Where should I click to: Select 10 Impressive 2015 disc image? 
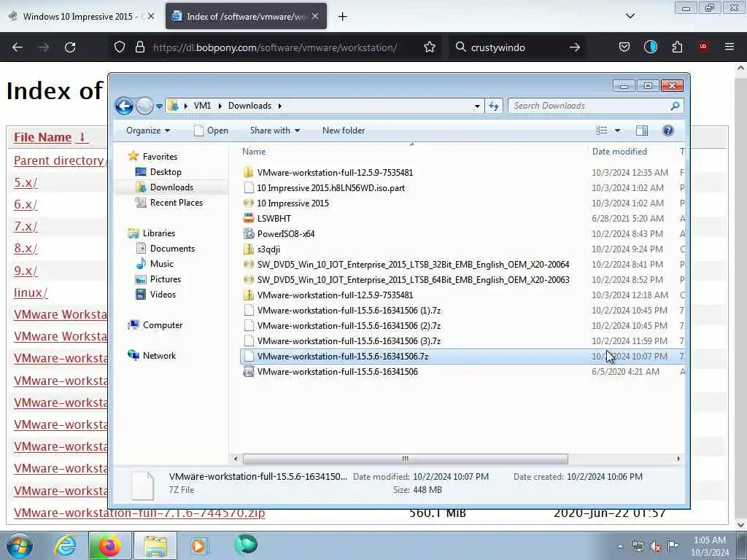[286, 203]
